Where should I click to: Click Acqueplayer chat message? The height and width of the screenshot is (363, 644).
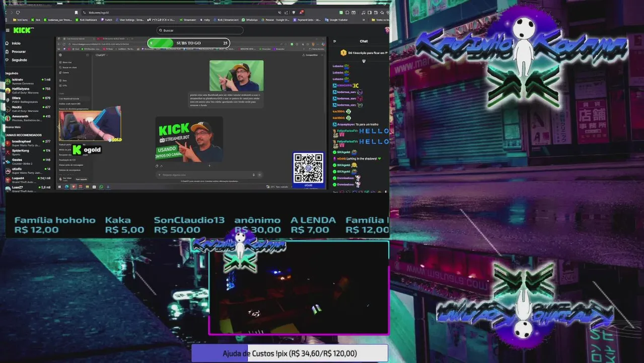pyautogui.click(x=355, y=124)
